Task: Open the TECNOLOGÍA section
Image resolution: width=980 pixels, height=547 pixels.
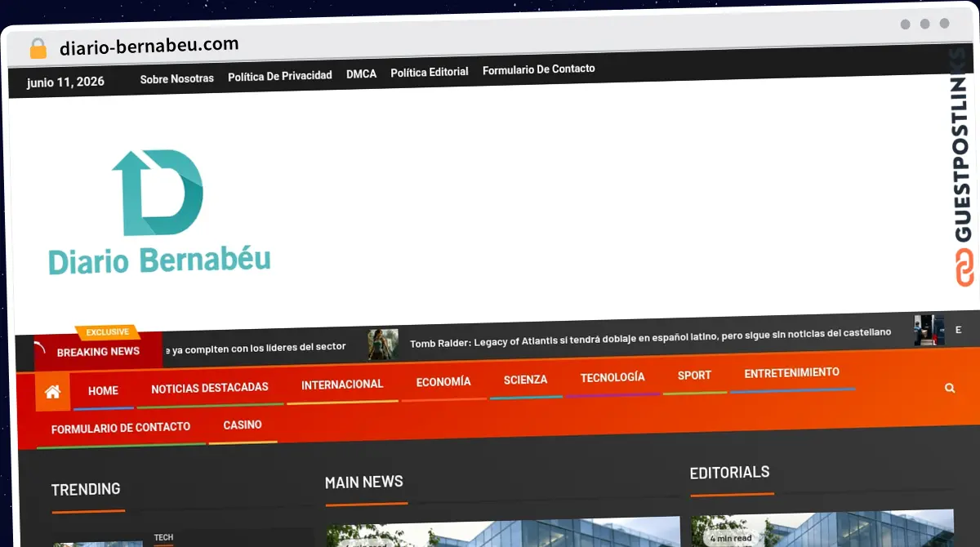Action: 612,377
